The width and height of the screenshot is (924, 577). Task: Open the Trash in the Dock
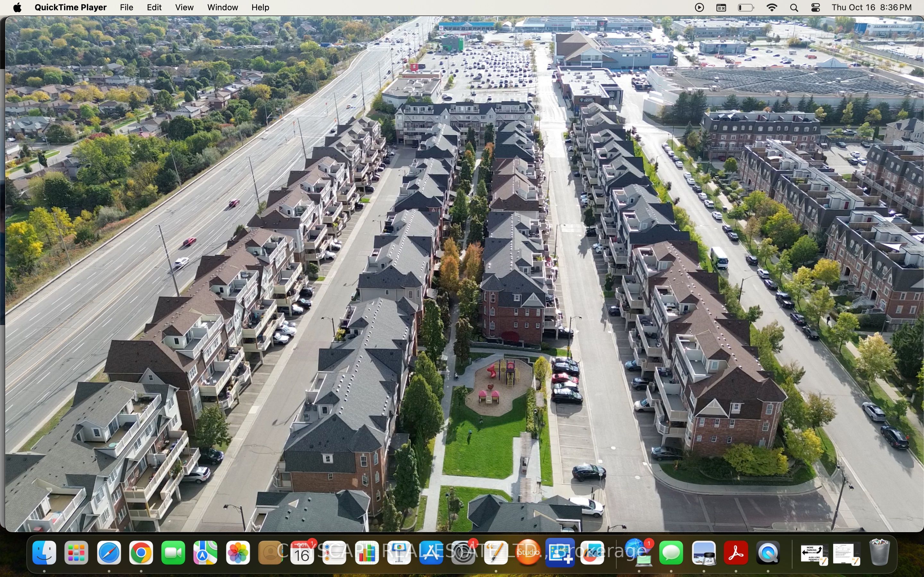tap(879, 553)
